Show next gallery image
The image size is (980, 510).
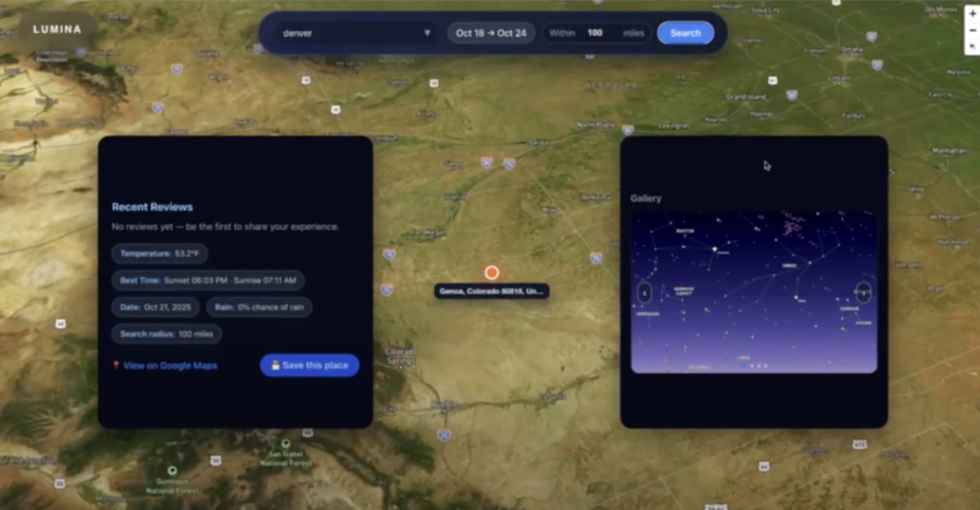tap(863, 293)
